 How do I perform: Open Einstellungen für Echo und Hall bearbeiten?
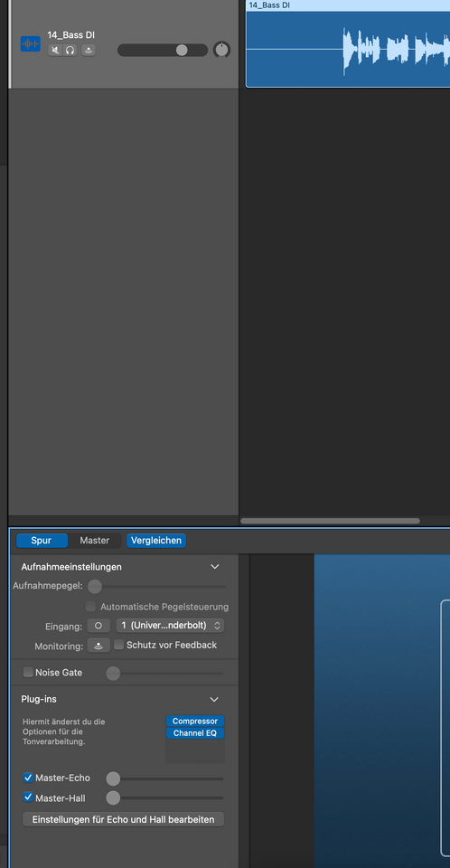124,819
